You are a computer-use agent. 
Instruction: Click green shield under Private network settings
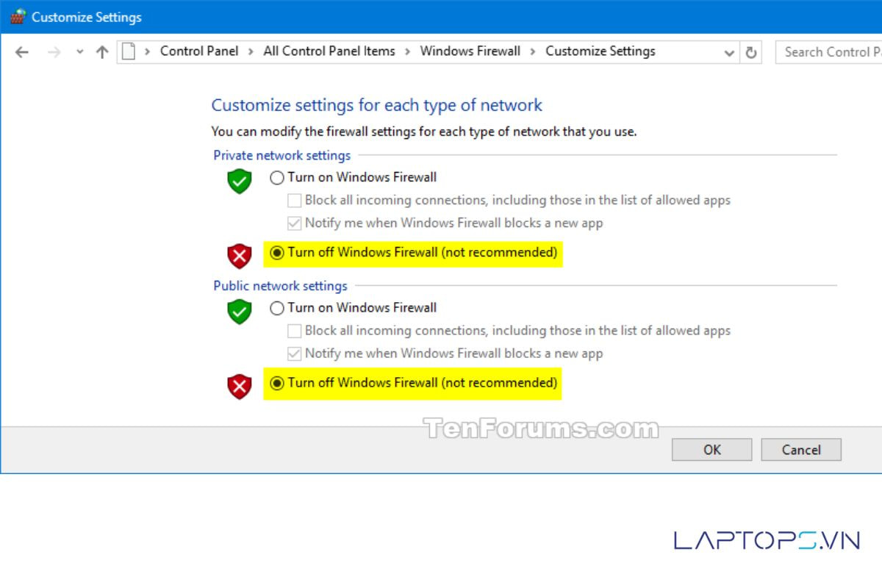coord(239,181)
